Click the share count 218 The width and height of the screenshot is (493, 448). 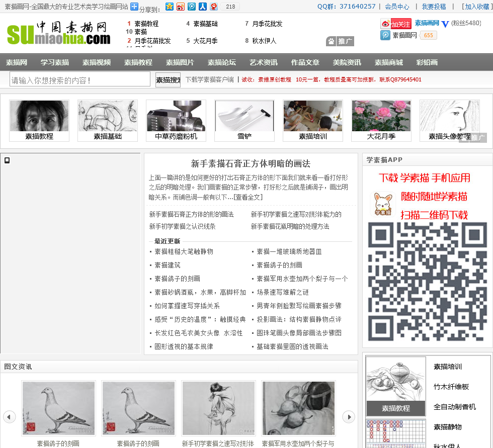pos(230,7)
